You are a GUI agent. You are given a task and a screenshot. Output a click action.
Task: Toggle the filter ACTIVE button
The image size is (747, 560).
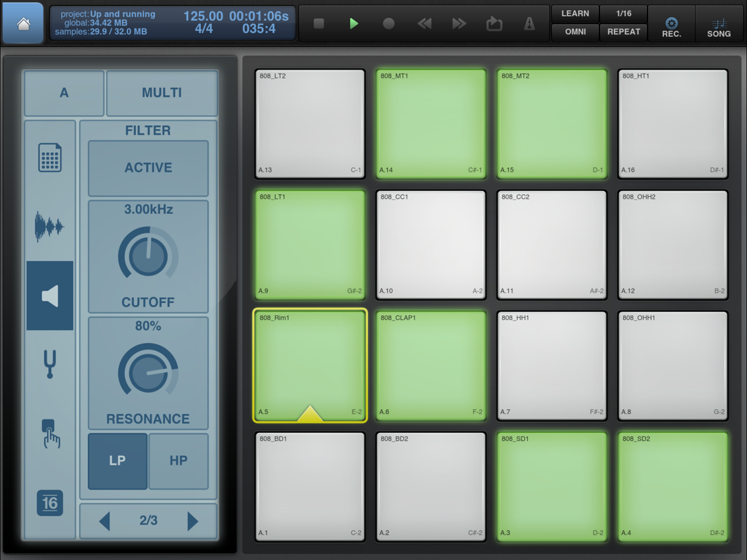click(x=148, y=168)
